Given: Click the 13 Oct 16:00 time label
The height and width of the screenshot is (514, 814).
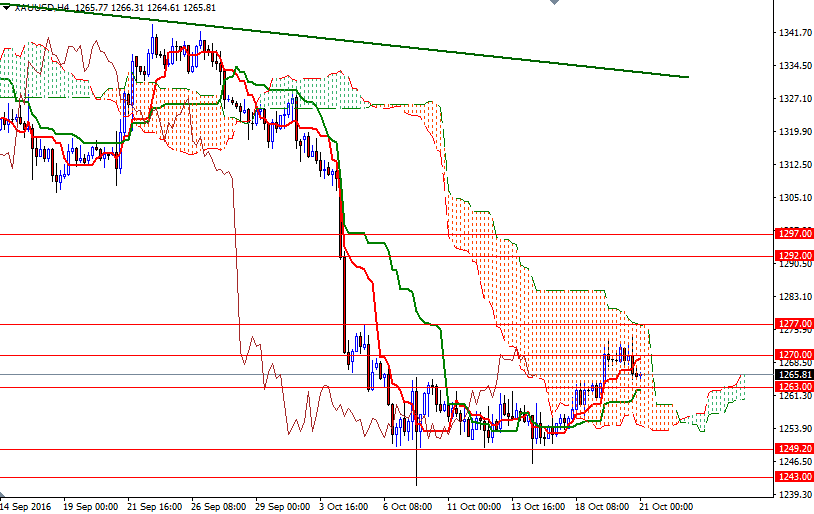Looking at the screenshot, I should click(x=537, y=506).
